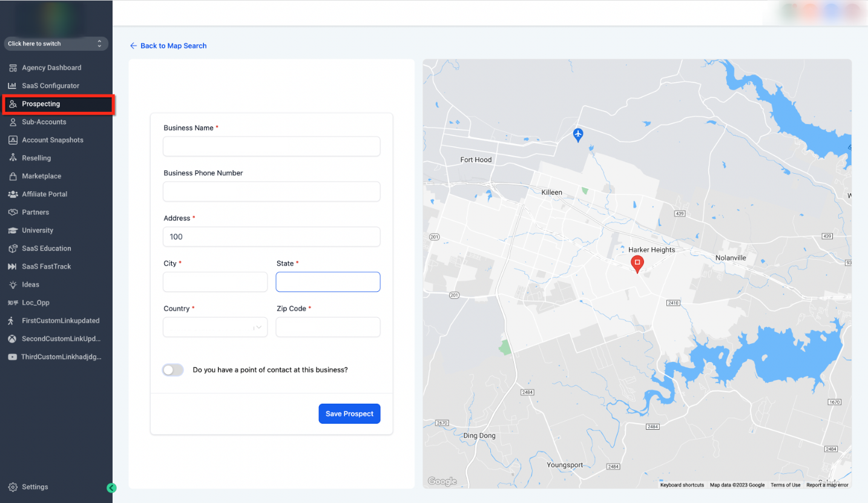Click the Harker Heights map label
Image resolution: width=868 pixels, height=503 pixels.
coord(652,250)
